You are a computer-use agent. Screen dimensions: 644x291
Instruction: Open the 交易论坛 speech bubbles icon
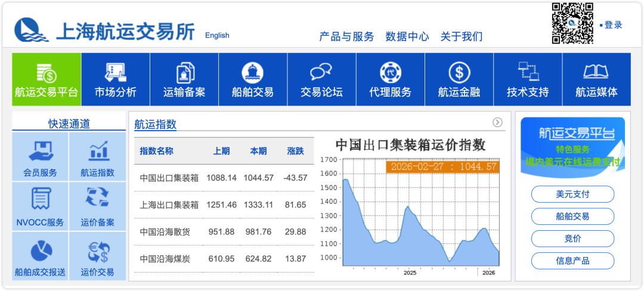tap(321, 73)
